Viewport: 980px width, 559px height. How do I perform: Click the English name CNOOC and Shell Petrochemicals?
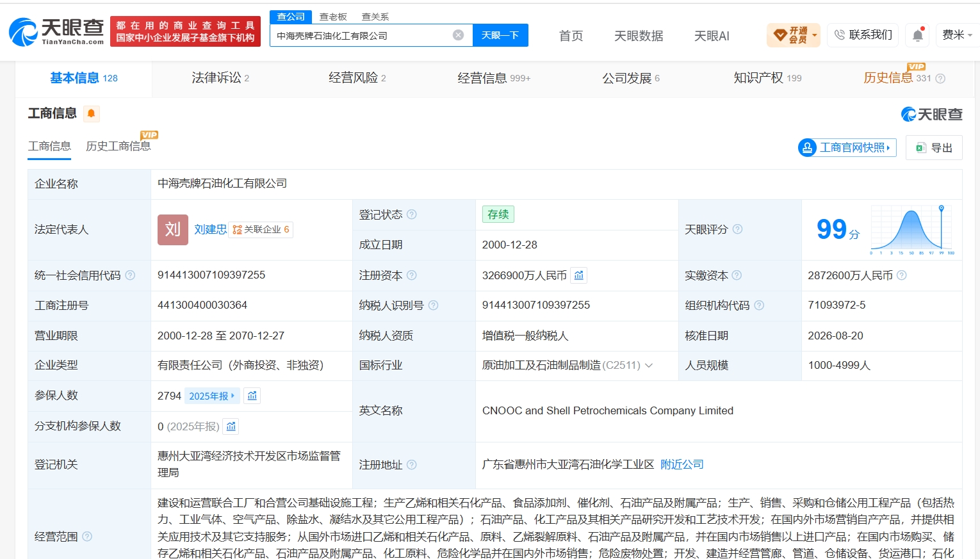(608, 411)
